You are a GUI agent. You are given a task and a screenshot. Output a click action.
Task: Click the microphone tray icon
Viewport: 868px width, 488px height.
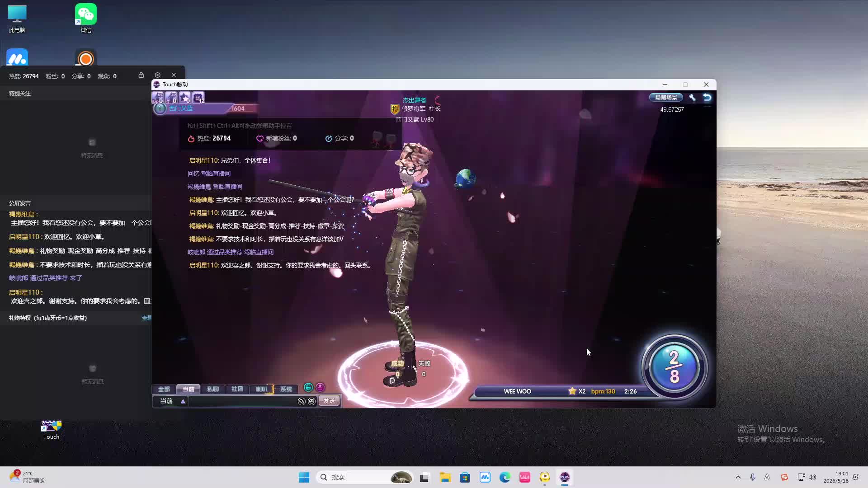point(752,477)
